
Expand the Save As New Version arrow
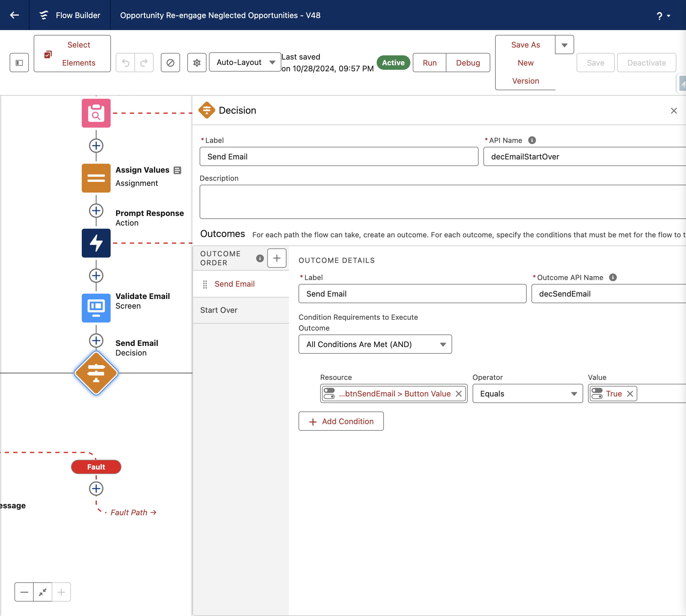click(x=564, y=45)
